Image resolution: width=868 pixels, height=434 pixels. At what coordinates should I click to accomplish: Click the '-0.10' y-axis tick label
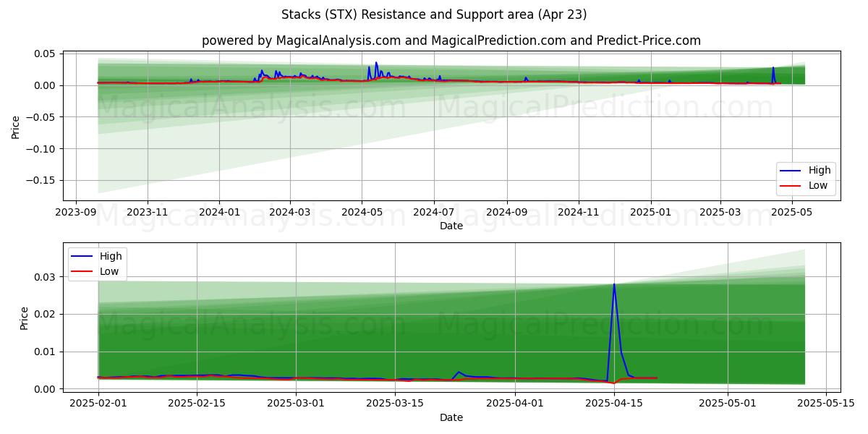point(42,149)
